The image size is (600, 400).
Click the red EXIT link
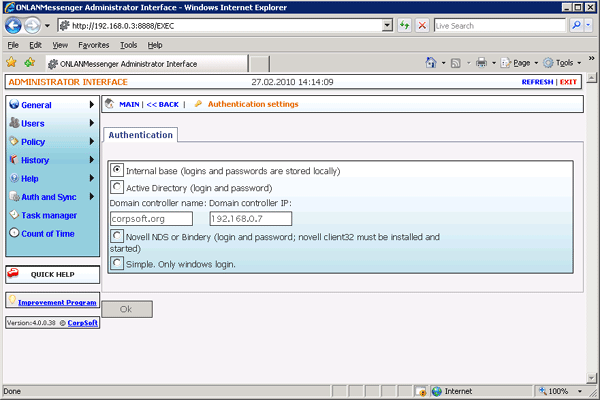(568, 82)
